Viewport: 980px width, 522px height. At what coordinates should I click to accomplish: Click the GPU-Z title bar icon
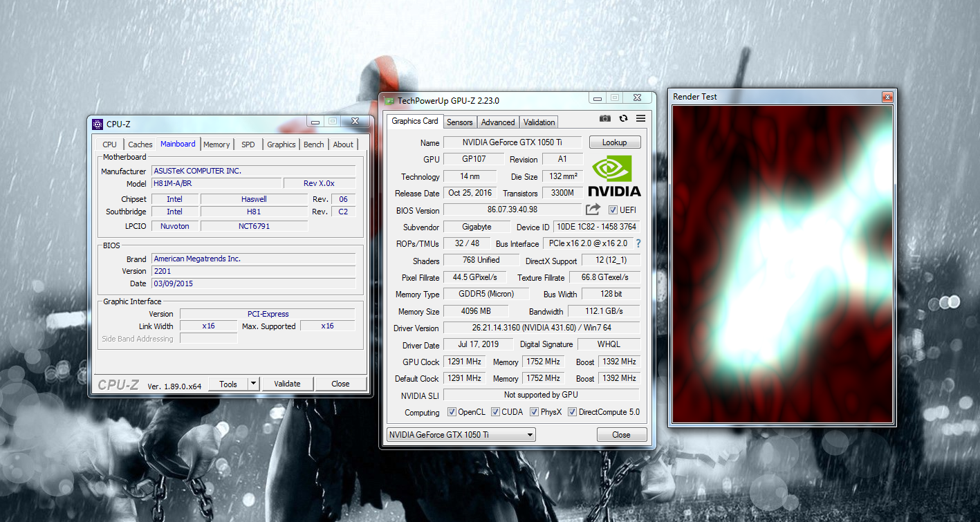(389, 101)
